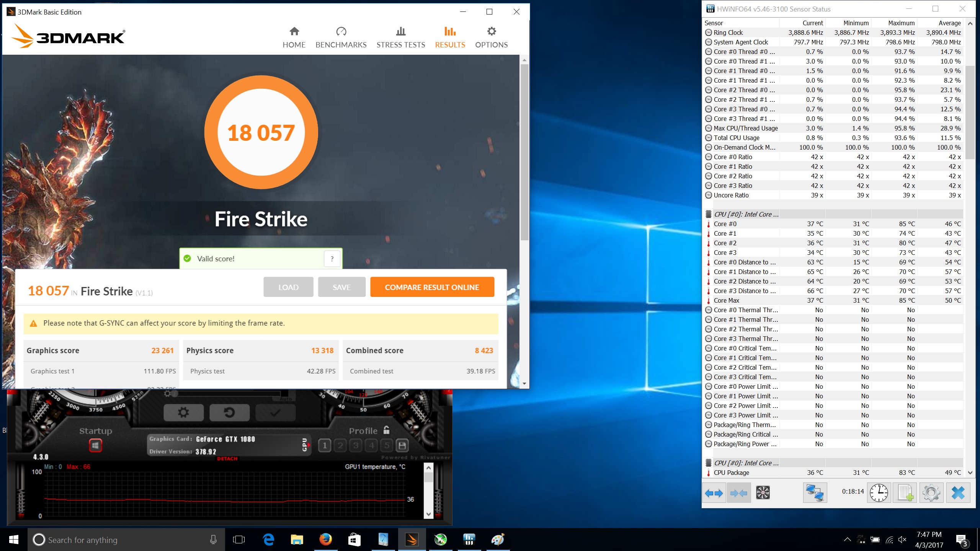980x551 pixels.
Task: Open the Valid score help question mark
Action: tap(332, 259)
